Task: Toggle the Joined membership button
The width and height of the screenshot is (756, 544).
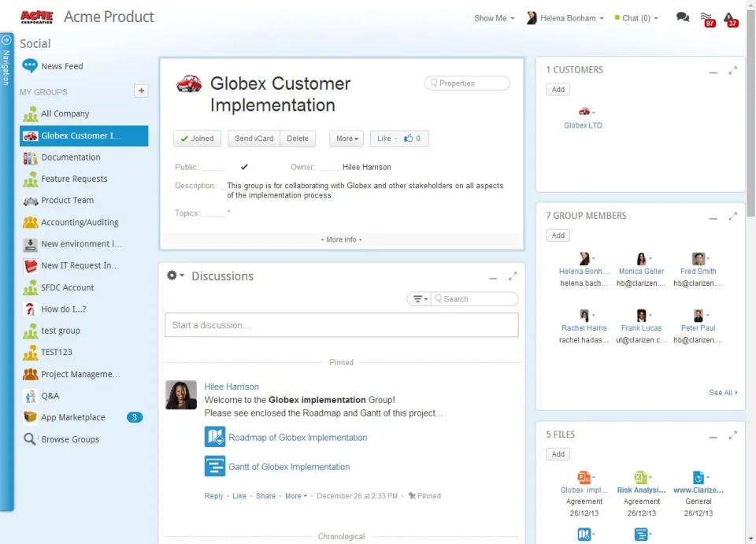Action: (197, 139)
